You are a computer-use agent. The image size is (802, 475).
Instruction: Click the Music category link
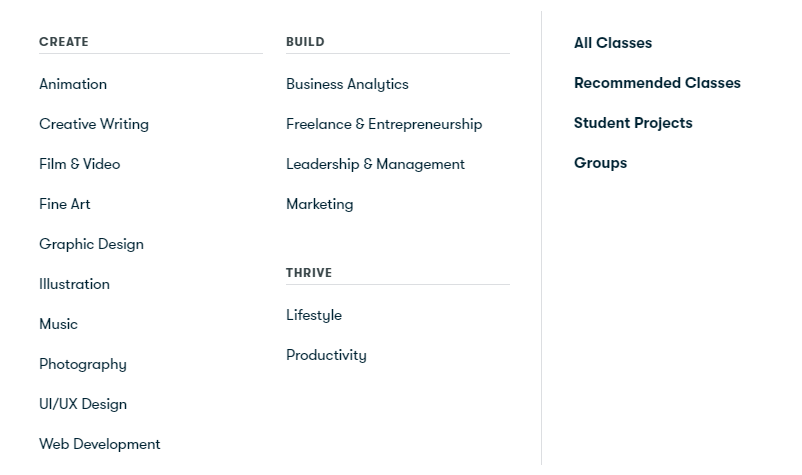59,324
